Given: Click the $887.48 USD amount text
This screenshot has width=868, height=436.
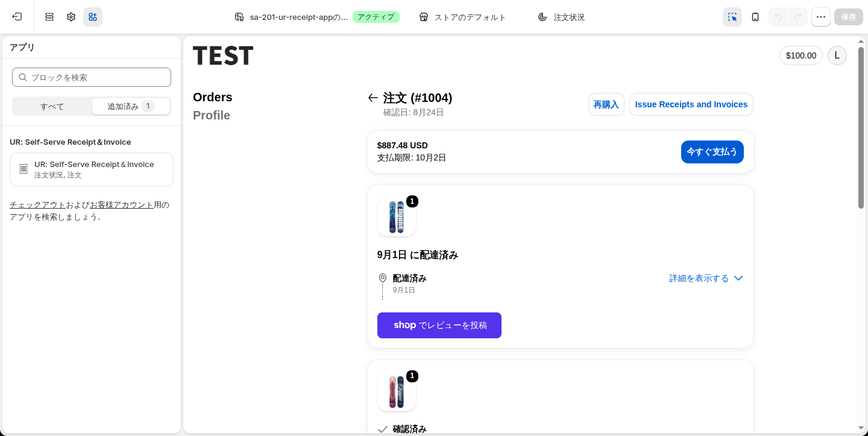Looking at the screenshot, I should pos(403,145).
